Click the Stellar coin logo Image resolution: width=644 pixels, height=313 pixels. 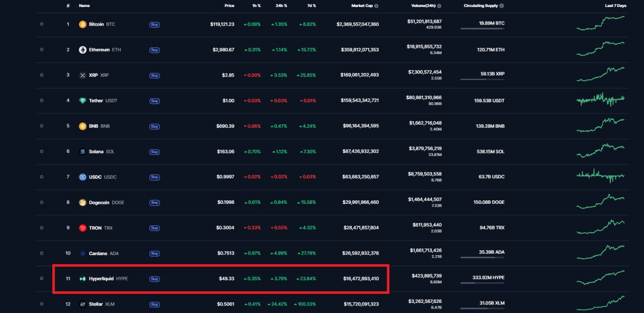click(83, 304)
